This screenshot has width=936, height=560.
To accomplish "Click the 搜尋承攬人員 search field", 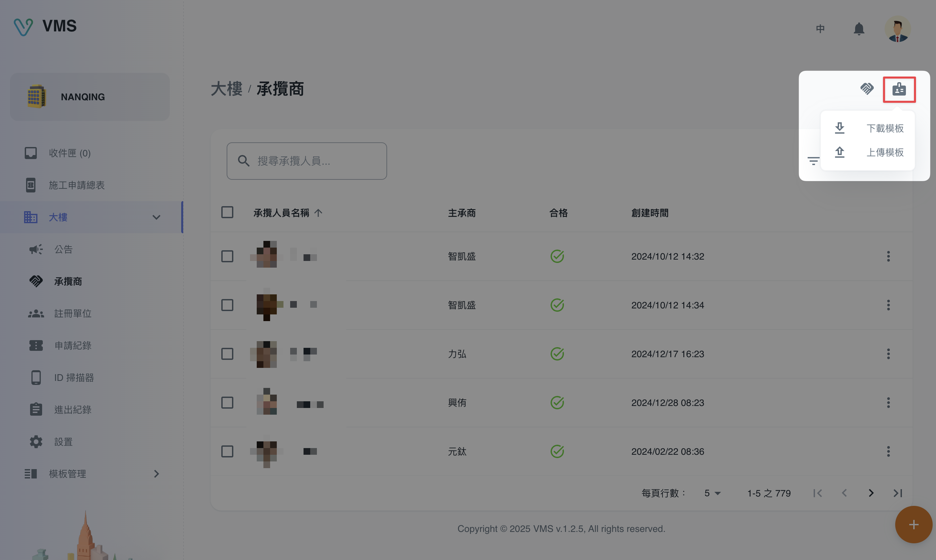I will coord(307,161).
